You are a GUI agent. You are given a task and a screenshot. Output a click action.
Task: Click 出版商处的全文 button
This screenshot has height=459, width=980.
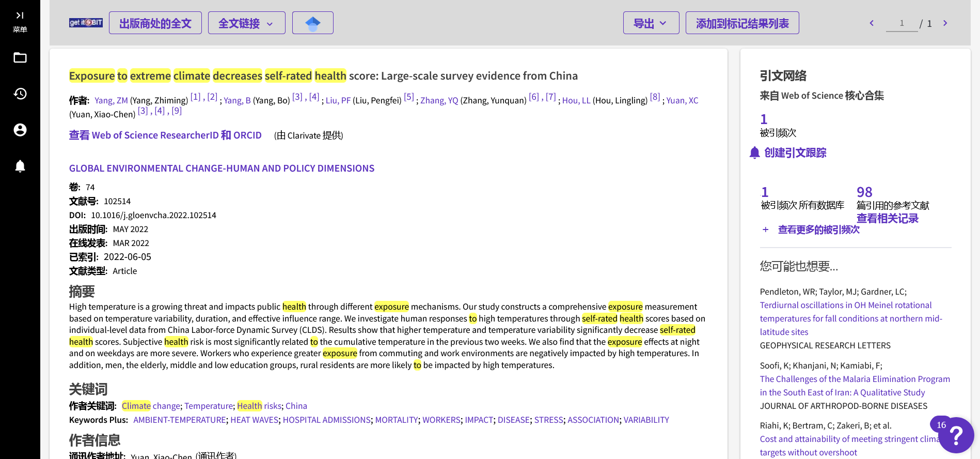(x=155, y=23)
